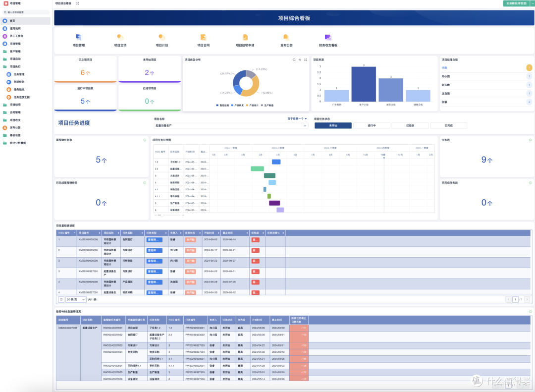Viewport: 535px width, 392px height.
Task: Open the 项目名称 dropdown showing 起重设备生产
Action: click(231, 126)
